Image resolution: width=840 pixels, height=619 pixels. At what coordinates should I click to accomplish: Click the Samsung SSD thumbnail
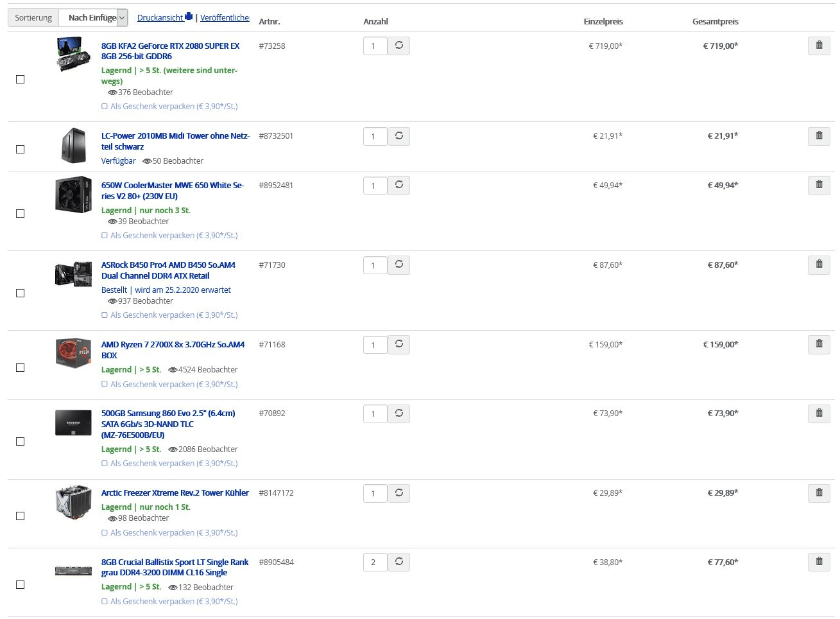coord(73,423)
